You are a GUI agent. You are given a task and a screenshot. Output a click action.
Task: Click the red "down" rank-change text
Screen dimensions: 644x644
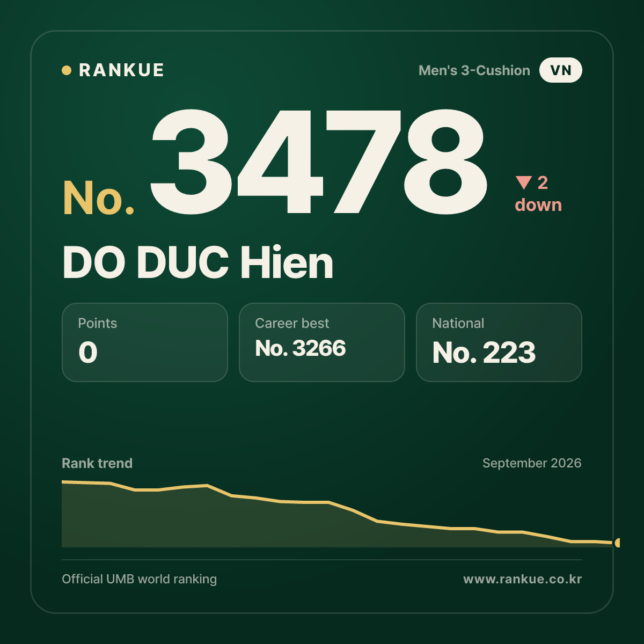[x=538, y=205]
